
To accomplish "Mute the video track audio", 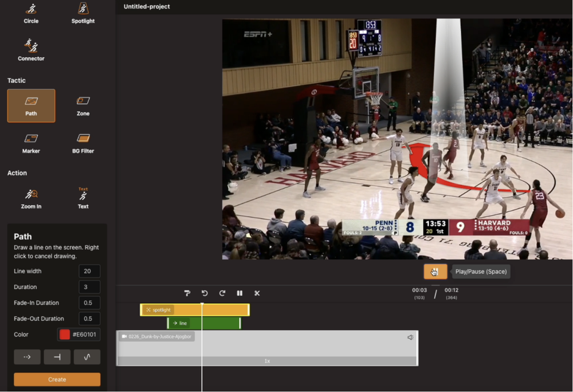I will pyautogui.click(x=410, y=337).
